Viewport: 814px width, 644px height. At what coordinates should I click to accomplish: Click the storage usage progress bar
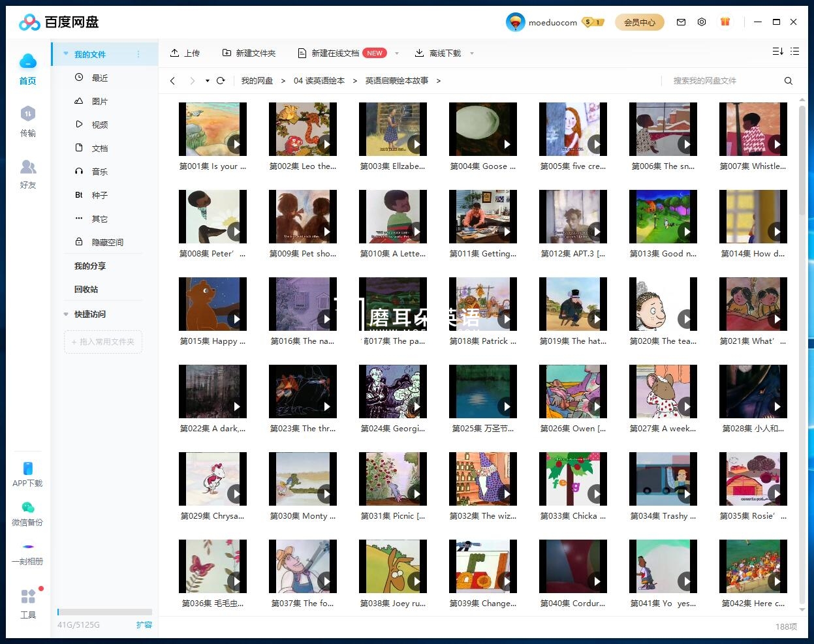[104, 612]
